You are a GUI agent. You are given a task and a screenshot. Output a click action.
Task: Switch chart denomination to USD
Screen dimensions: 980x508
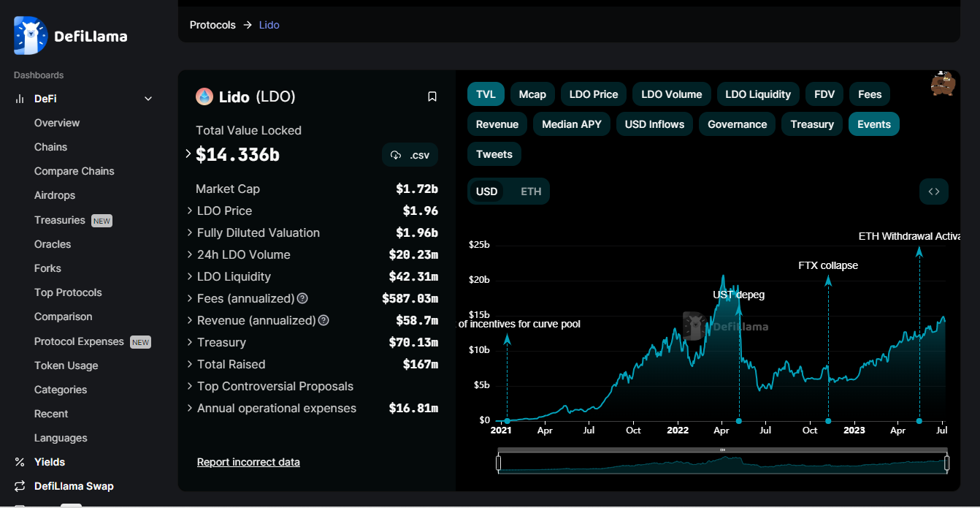487,192
